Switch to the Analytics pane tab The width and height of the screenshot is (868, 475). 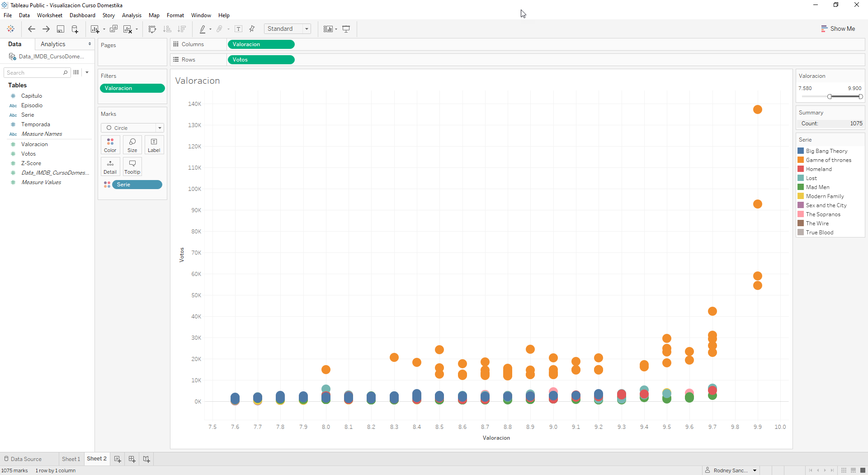pyautogui.click(x=53, y=44)
